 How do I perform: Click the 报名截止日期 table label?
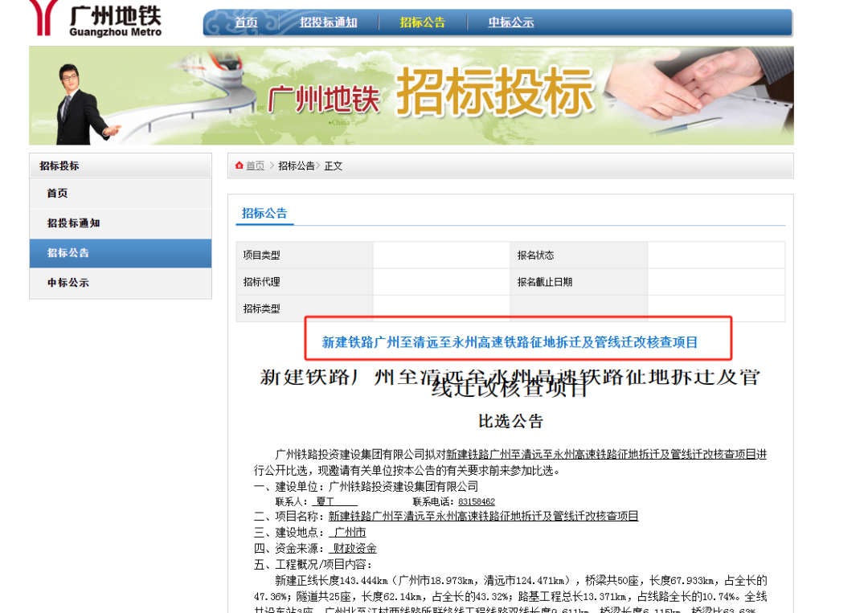point(545,282)
